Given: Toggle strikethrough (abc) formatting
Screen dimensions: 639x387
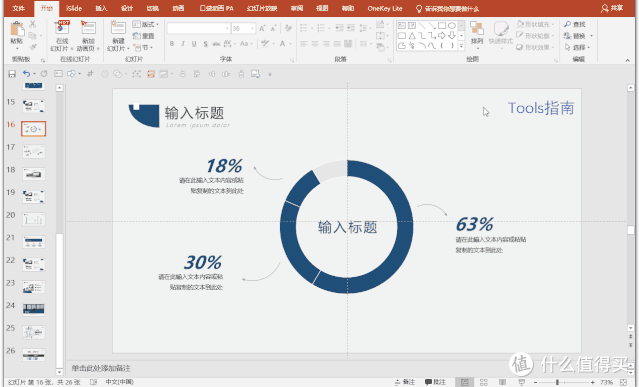Looking at the screenshot, I should 216,44.
